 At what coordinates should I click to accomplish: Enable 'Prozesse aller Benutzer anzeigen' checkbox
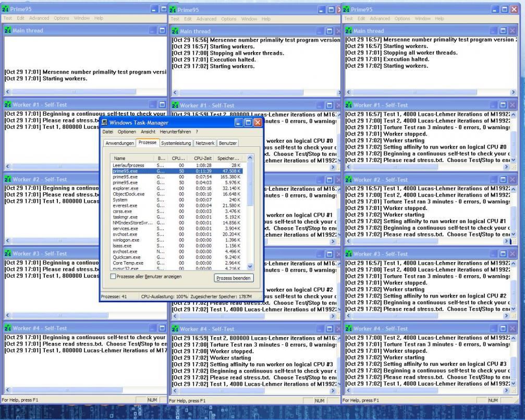[x=113, y=276]
